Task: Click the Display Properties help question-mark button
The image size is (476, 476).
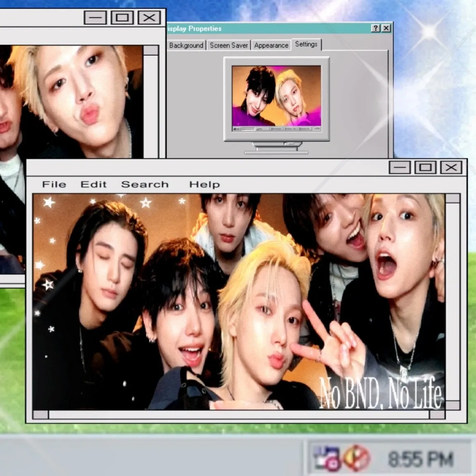Action: point(376,28)
